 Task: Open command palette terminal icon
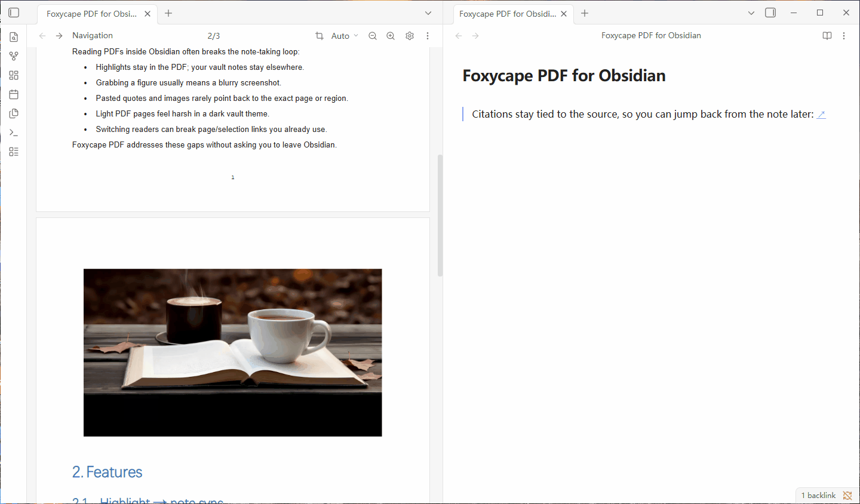coord(14,133)
